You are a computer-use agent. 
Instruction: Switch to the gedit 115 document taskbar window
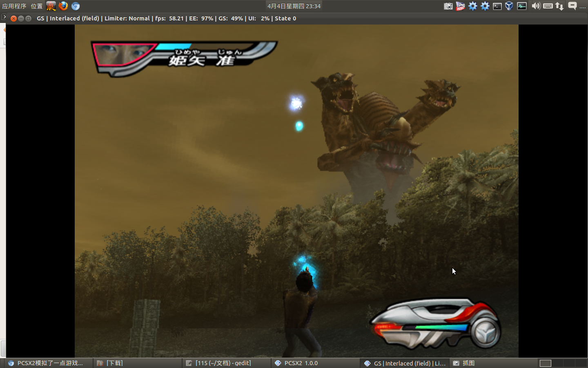227,363
